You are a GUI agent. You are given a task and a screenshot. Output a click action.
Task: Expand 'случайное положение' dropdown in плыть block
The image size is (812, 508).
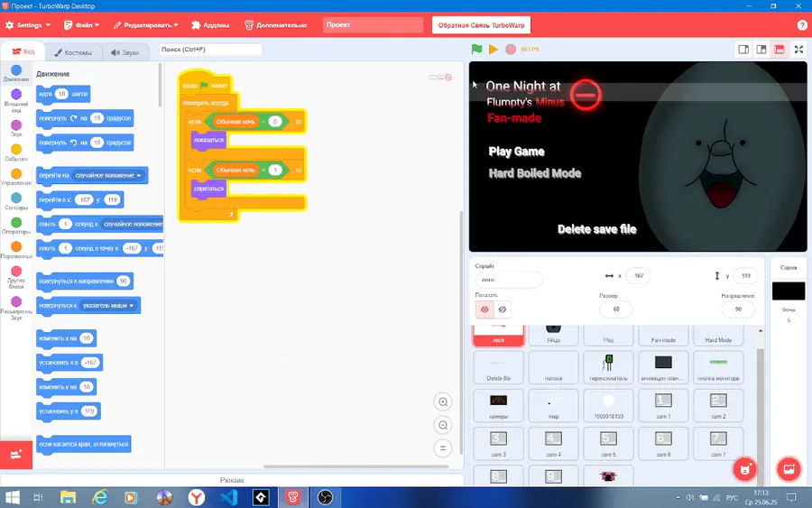tap(133, 224)
